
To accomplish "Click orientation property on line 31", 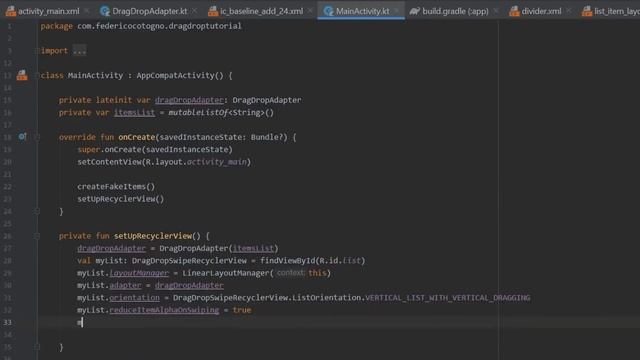I will (134, 298).
